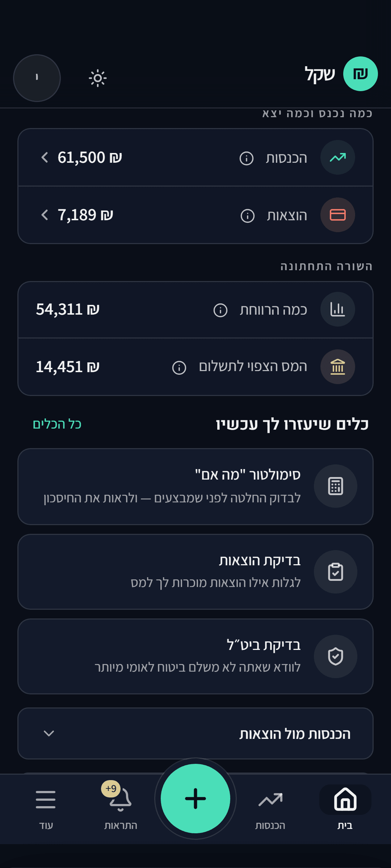391x868 pixels.
Task: Click the bank building tax icon
Action: [x=338, y=367]
